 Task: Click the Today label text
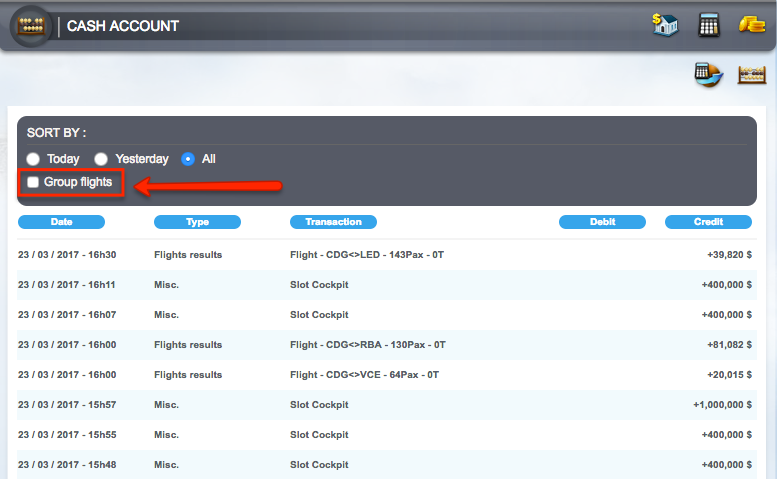click(x=63, y=159)
